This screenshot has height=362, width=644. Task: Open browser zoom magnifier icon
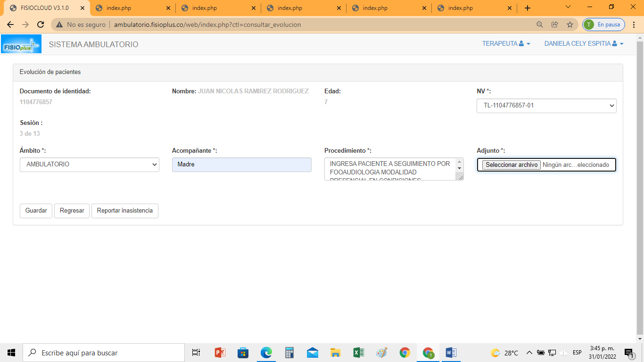click(540, 25)
